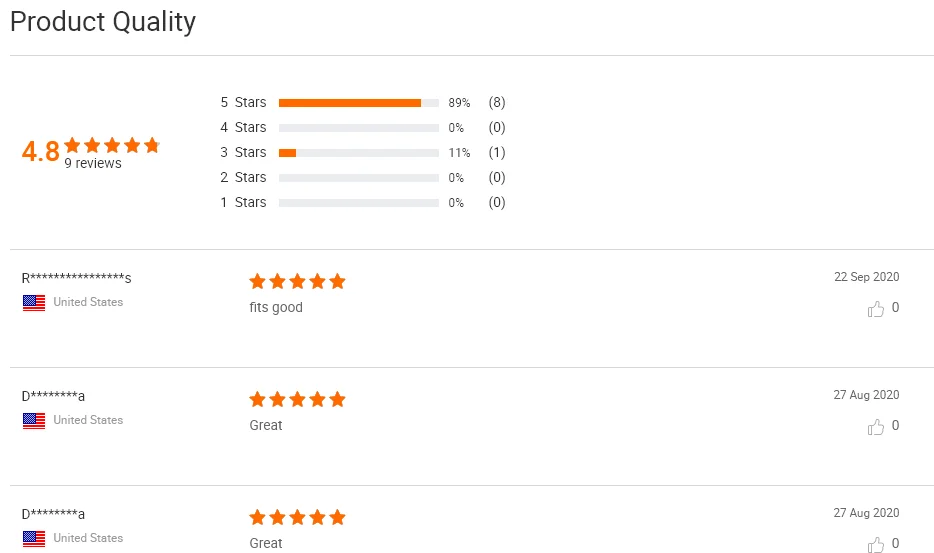Image resolution: width=934 pixels, height=553 pixels.
Task: Click the flag icon on the 27 Aug middle review
Action: [x=34, y=421]
